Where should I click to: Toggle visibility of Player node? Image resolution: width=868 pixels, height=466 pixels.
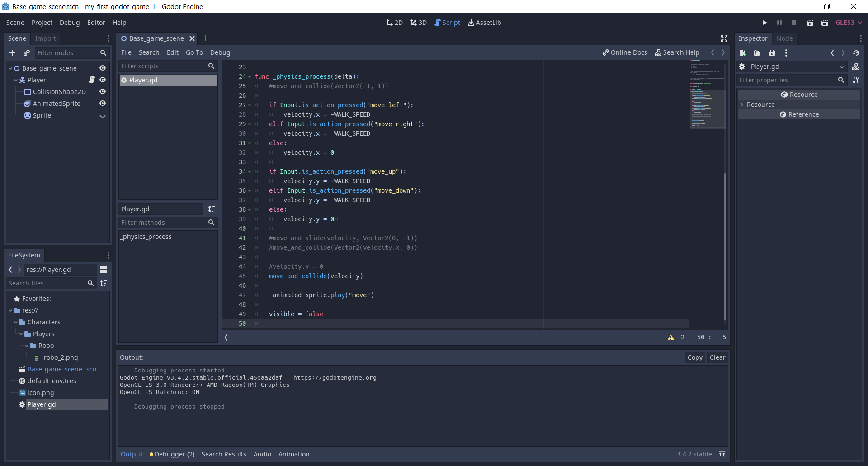(103, 80)
